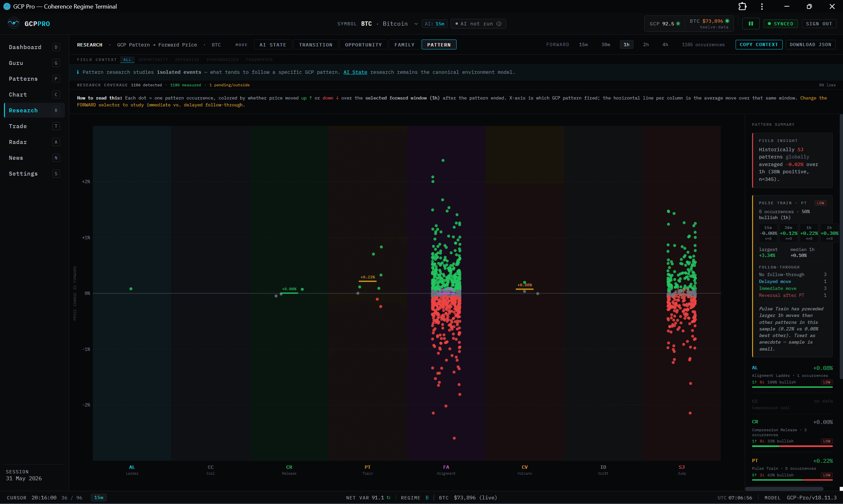This screenshot has width=843, height=504.
Task: Click the Trade shortcut key badge T
Action: [x=56, y=126]
